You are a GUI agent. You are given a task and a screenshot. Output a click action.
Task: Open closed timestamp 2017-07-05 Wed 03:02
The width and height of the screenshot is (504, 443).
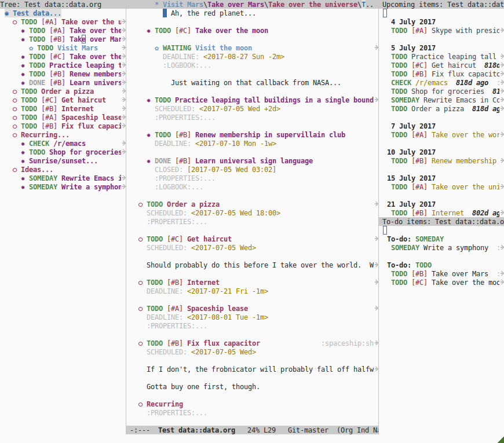(x=232, y=169)
